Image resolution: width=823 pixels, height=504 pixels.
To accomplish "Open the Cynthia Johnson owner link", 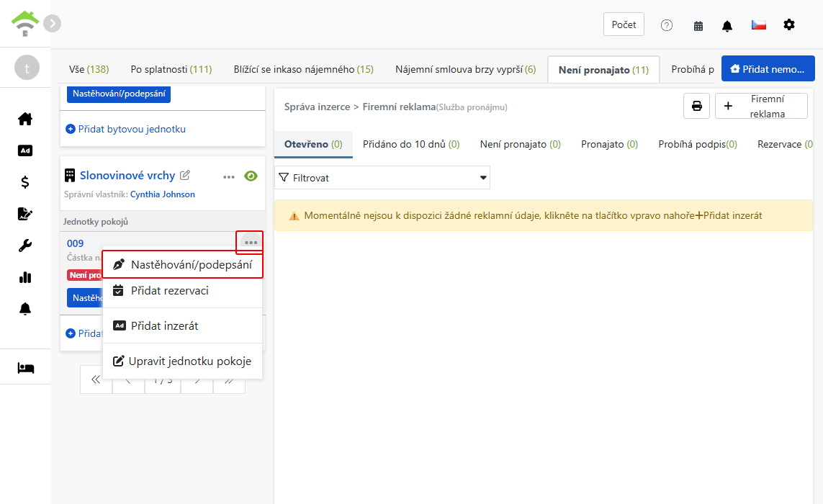I will click(162, 194).
